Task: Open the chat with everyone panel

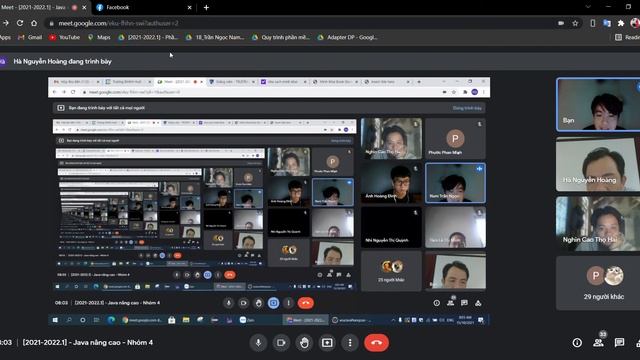Action: tap(619, 342)
